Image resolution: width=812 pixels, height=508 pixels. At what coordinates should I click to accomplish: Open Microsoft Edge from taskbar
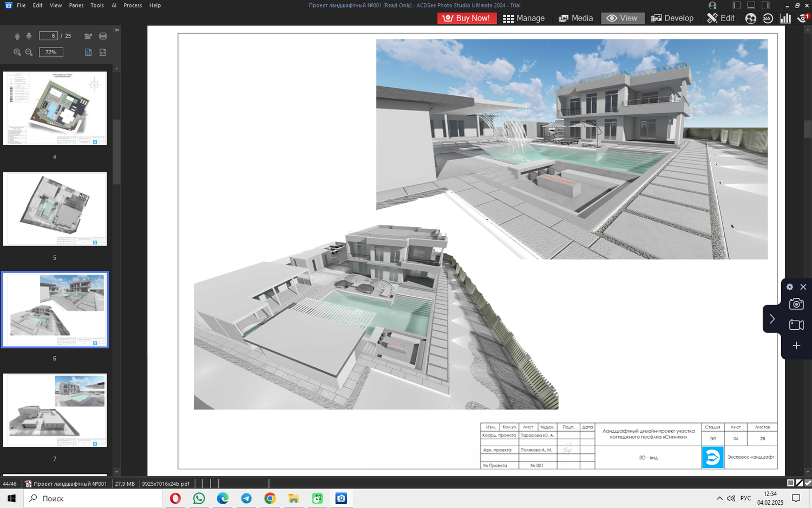tap(222, 498)
